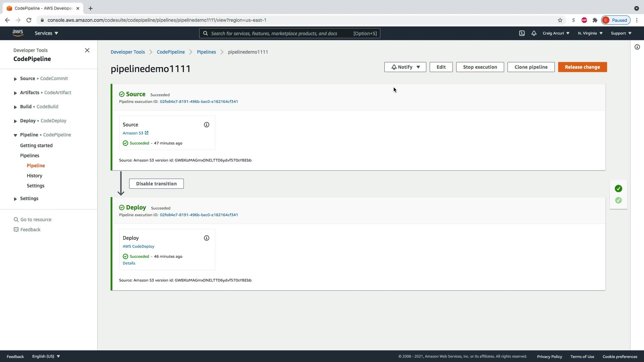Open the Services menu

(x=46, y=33)
